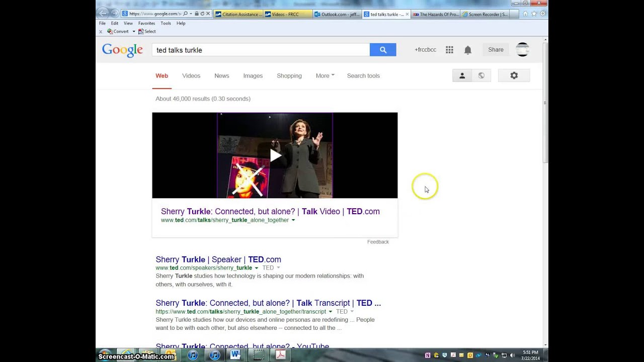
Task: Open the File menu
Action: tap(102, 23)
